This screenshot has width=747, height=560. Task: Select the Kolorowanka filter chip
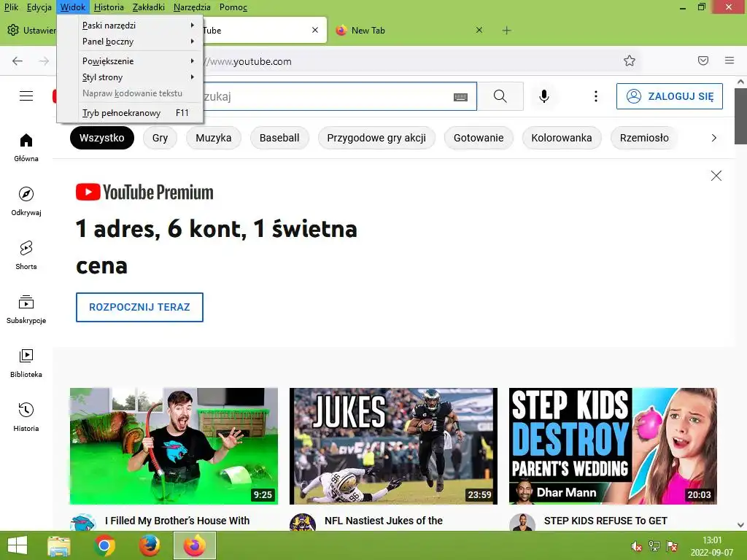pos(562,138)
